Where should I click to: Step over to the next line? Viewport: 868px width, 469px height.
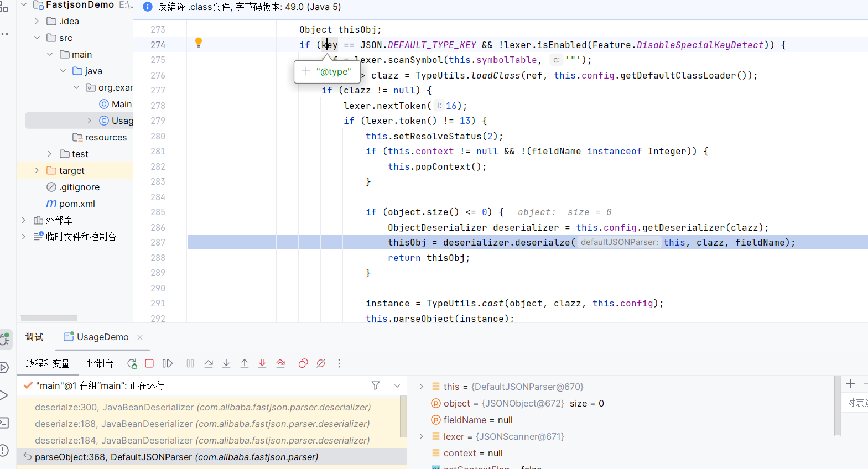click(209, 363)
